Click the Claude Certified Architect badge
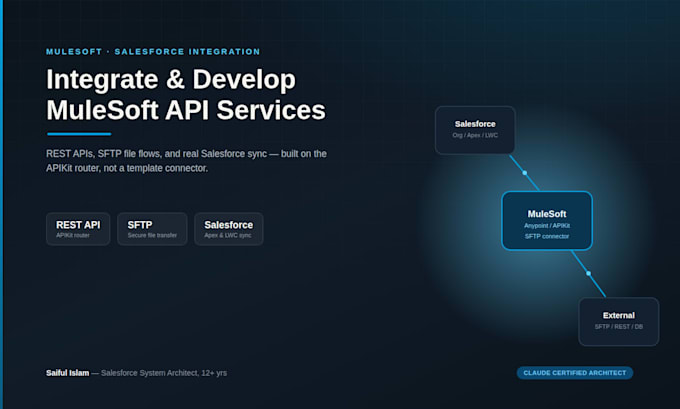Screen dimensions: 680x409 point(575,373)
